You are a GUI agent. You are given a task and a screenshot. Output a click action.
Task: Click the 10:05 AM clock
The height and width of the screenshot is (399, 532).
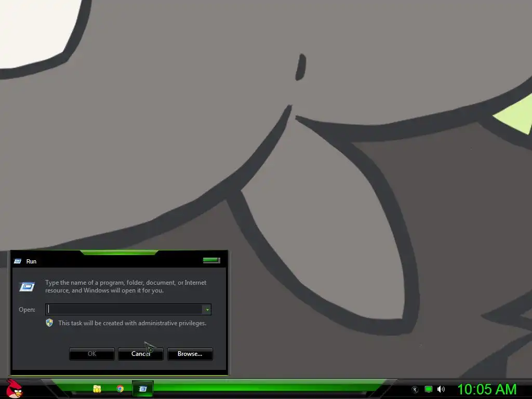click(x=487, y=389)
